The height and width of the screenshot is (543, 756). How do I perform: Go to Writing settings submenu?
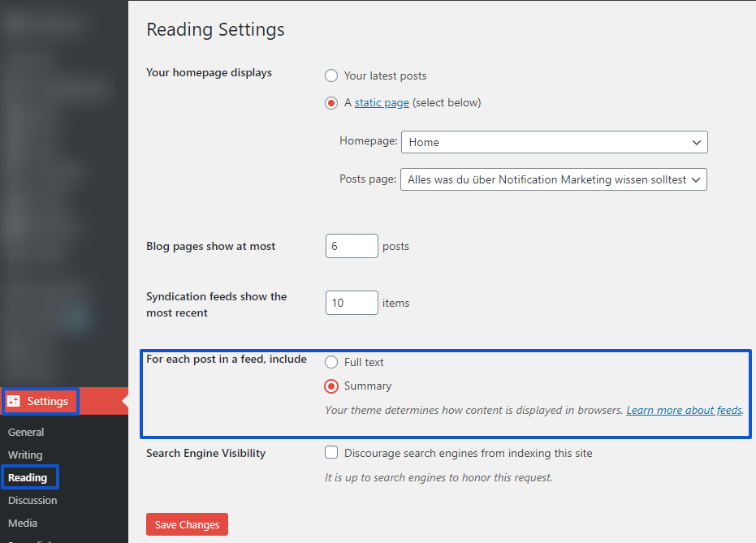pyautogui.click(x=25, y=455)
